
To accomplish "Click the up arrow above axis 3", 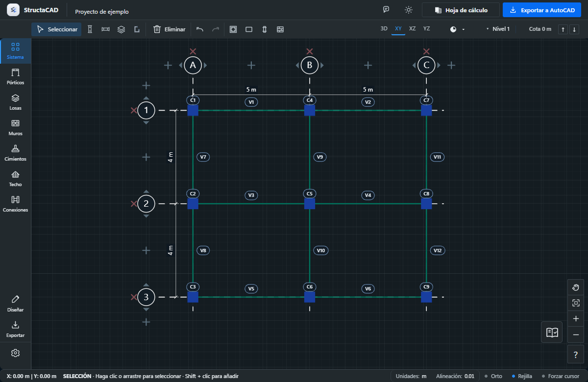I will [146, 285].
